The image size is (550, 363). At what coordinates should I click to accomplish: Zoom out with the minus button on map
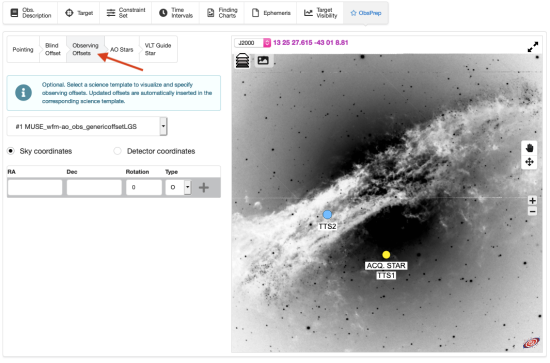coord(532,211)
